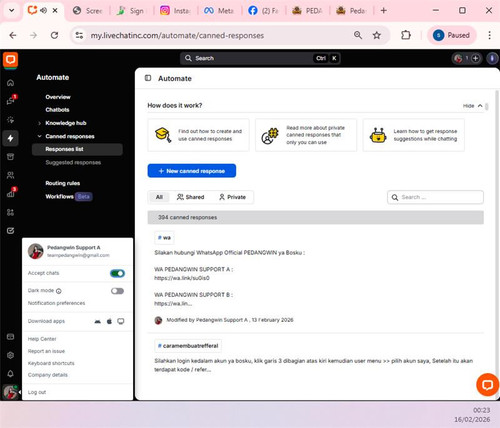Open card about response suggestions while chatting
500x428 pixels.
click(x=414, y=135)
